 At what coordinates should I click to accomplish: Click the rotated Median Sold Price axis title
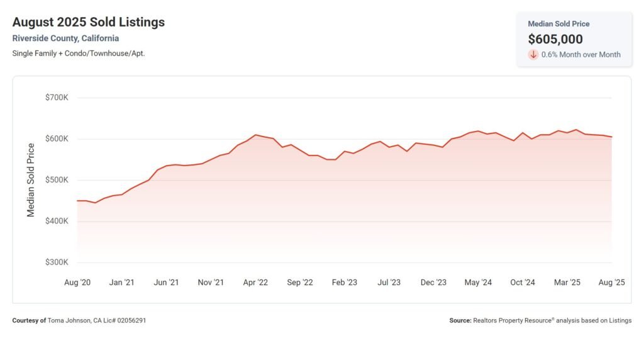(x=31, y=180)
